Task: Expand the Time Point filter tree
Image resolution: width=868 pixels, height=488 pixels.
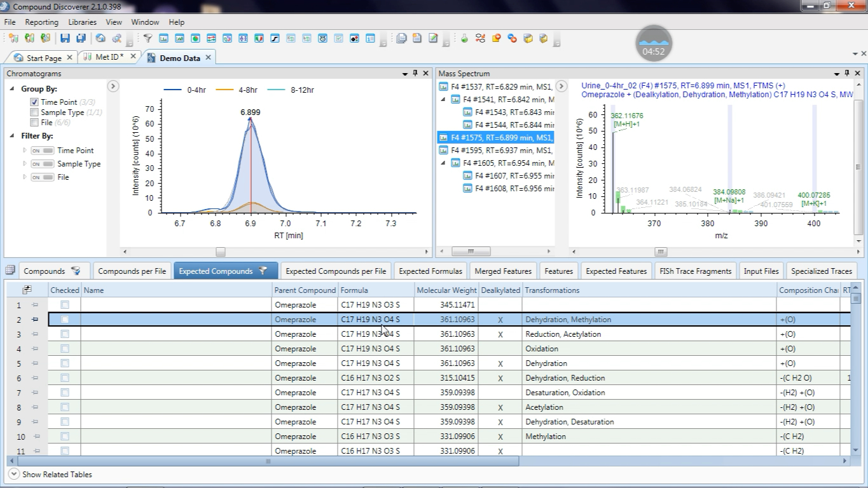Action: (25, 151)
